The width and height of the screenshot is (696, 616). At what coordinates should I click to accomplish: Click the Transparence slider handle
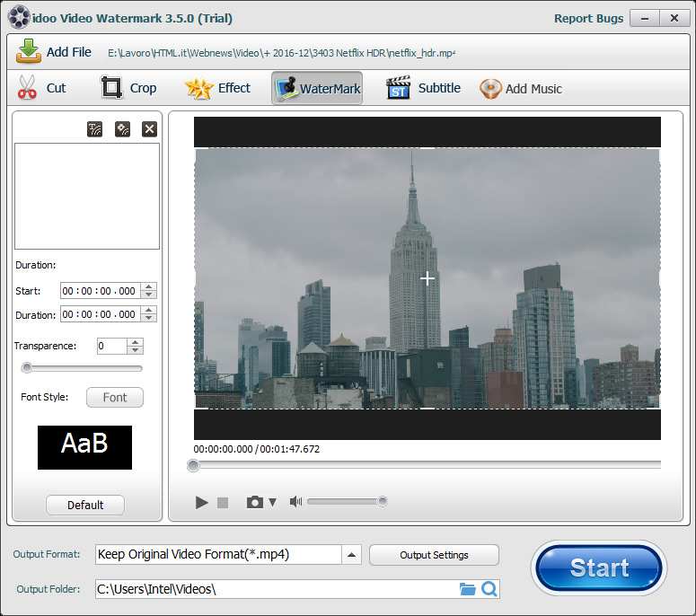coord(27,367)
